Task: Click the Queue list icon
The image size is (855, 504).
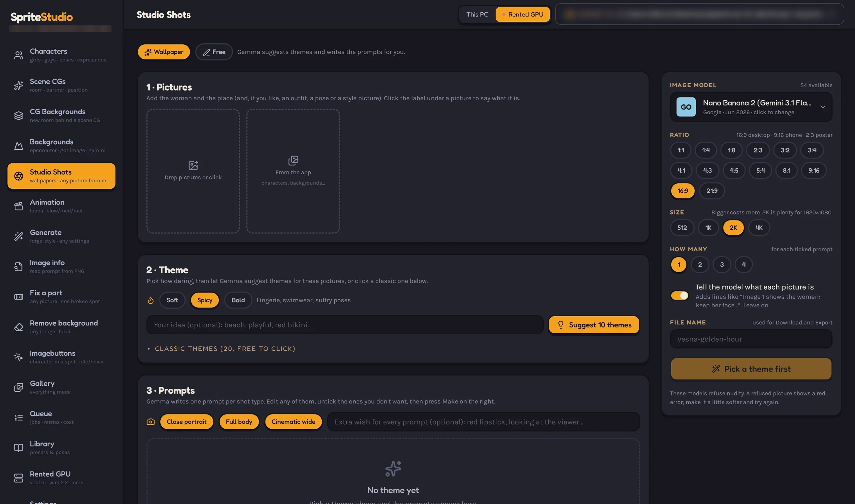Action: coord(19,417)
